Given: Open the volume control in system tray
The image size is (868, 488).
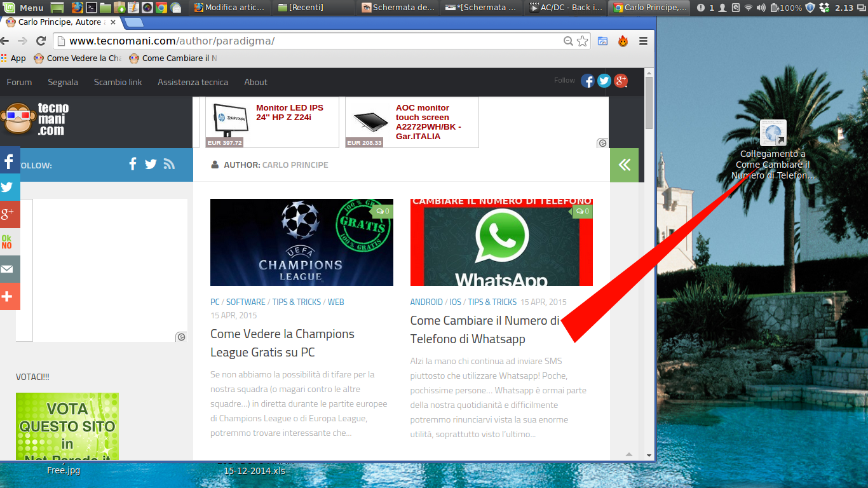Looking at the screenshot, I should click(762, 8).
